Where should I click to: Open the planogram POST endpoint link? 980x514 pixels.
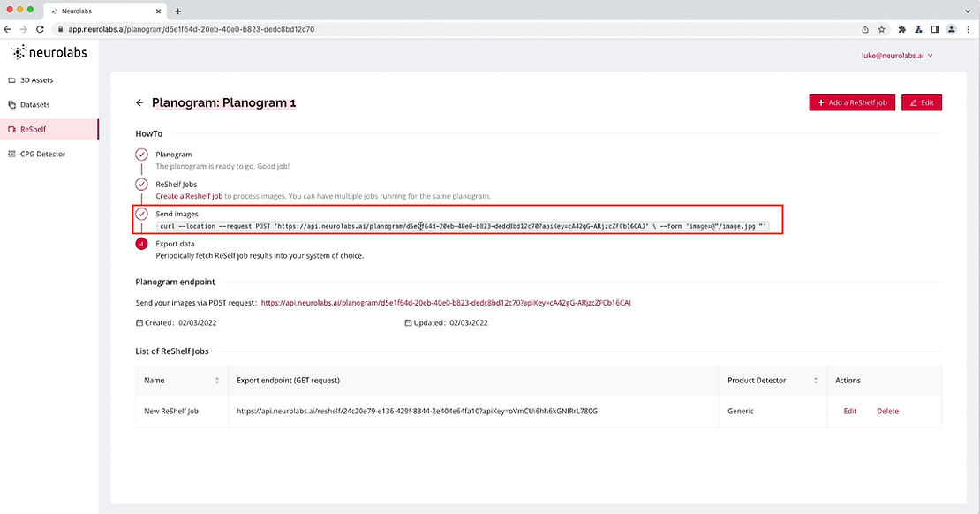coord(446,303)
